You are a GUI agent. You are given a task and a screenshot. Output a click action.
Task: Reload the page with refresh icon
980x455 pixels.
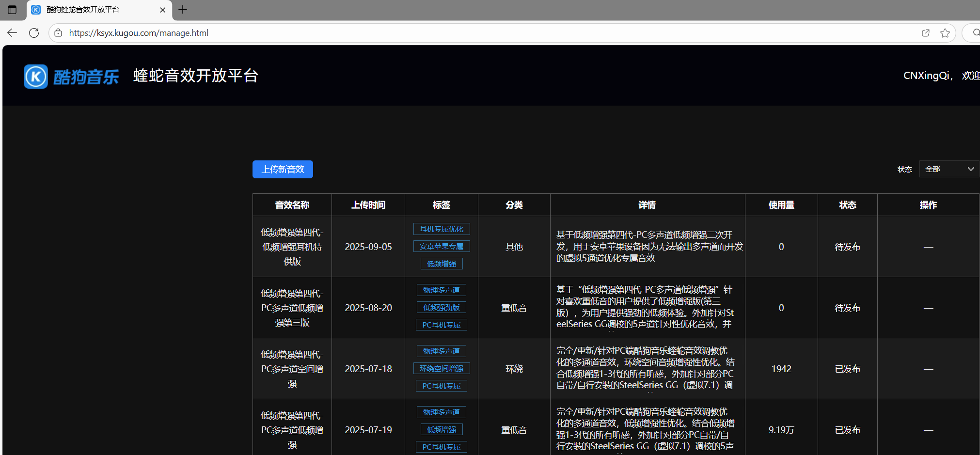[34, 33]
